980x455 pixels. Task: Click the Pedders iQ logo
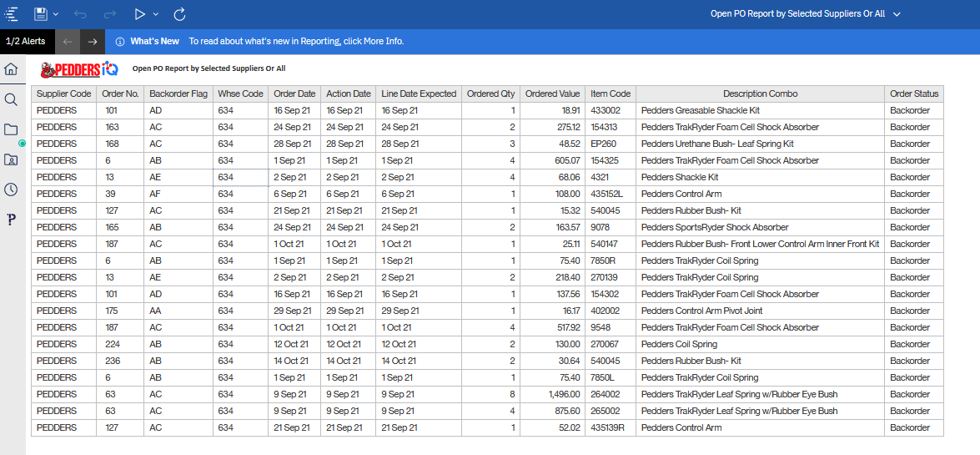78,68
